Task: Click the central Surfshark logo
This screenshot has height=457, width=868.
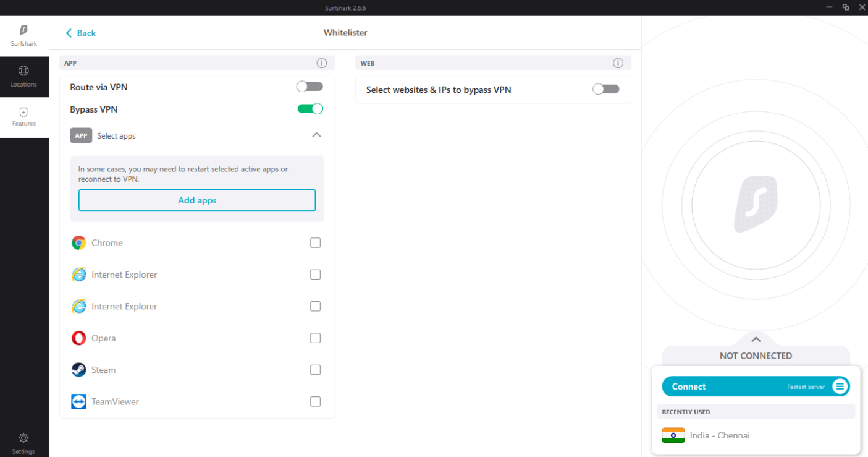Action: point(756,205)
